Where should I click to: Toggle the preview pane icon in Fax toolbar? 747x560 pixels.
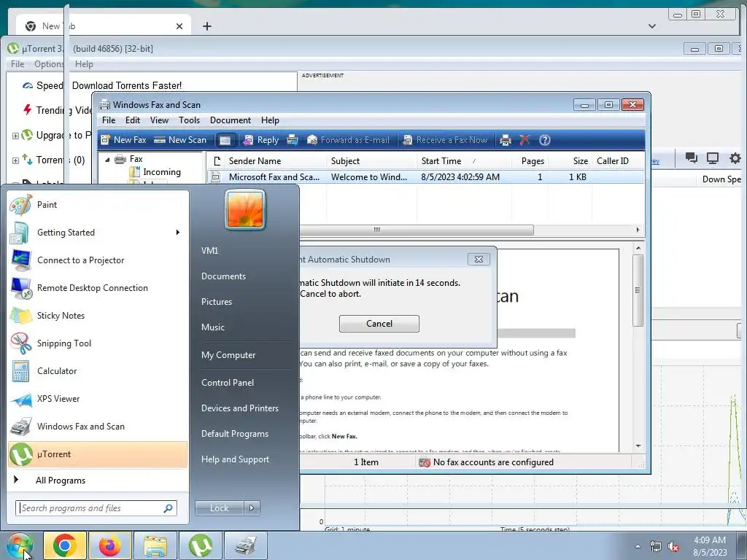[x=225, y=140]
